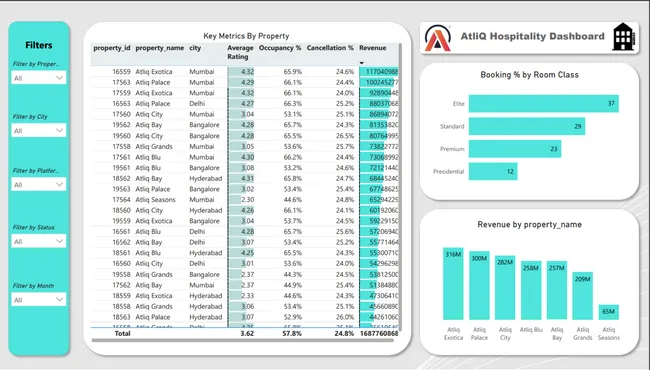The image size is (650, 370).
Task: Click property ID 17563 in the table
Action: point(121,82)
